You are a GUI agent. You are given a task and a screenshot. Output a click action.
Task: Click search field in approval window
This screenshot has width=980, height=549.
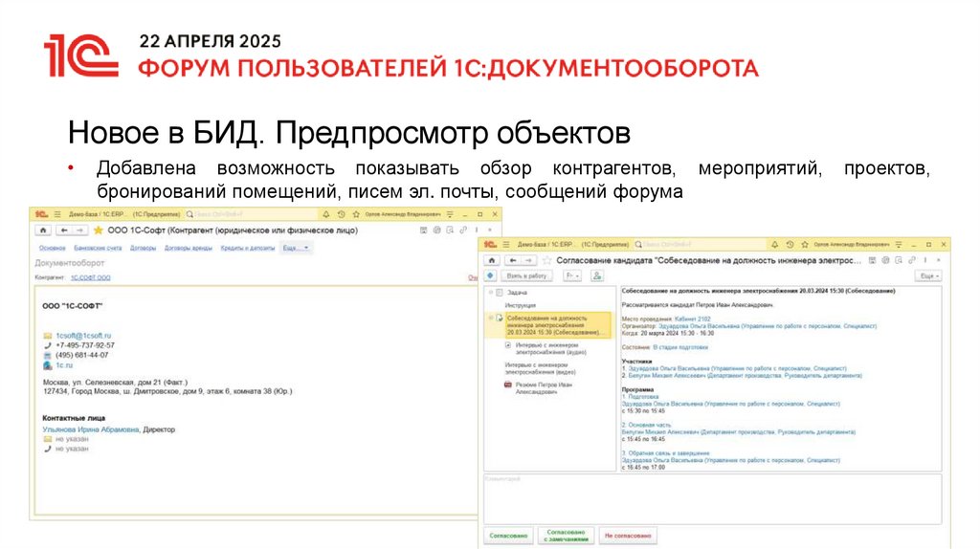coord(702,244)
